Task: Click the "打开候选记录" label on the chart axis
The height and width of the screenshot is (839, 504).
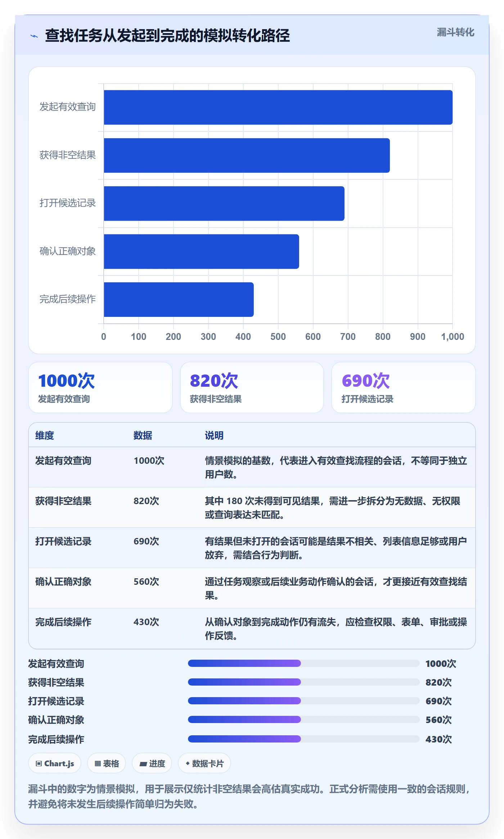Action: (68, 203)
